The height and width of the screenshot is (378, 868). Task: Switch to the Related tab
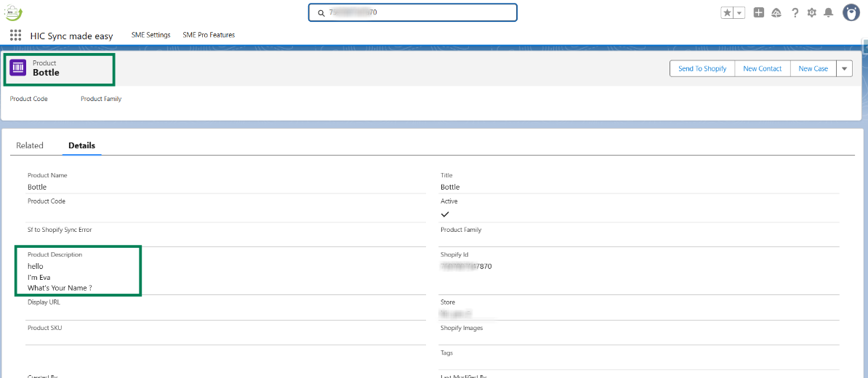coord(30,145)
